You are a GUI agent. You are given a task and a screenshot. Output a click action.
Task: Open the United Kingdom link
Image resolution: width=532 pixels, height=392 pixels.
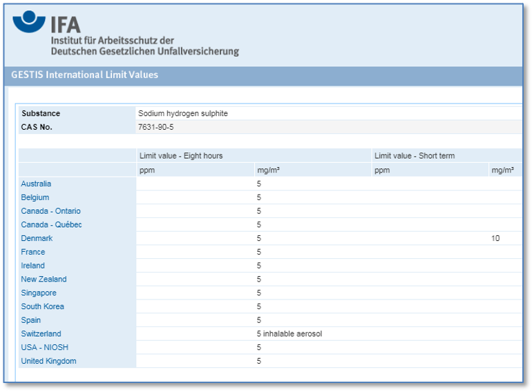48,361
